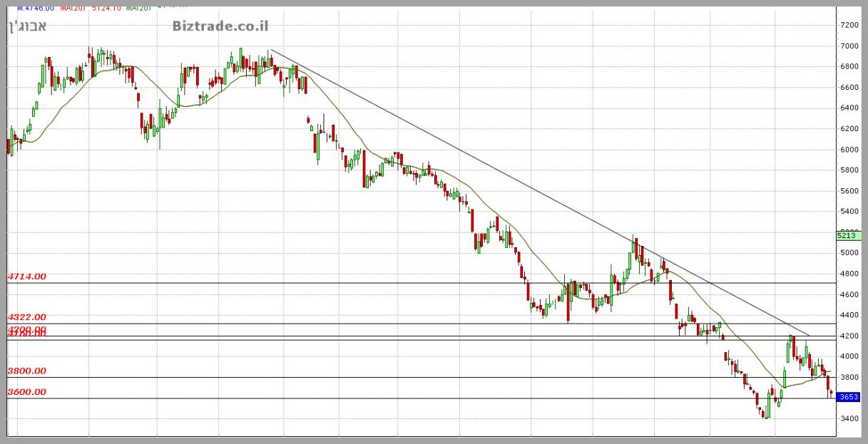Click the 4400 price axis label
This screenshot has height=444, width=868.
pos(849,315)
